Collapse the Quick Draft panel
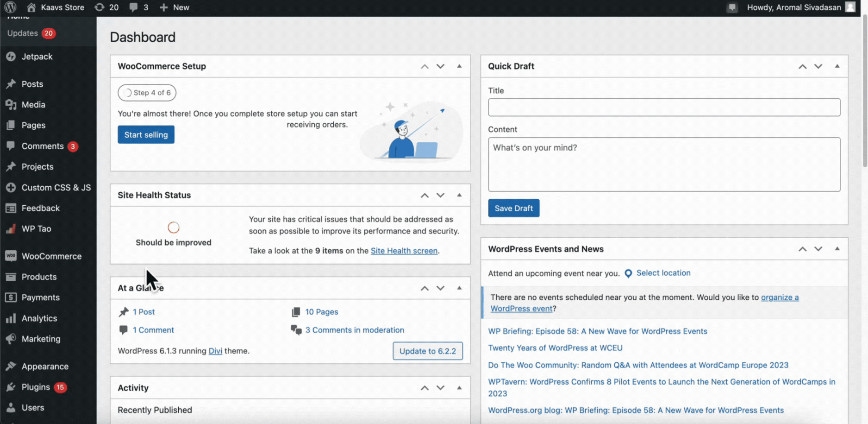The width and height of the screenshot is (868, 424). (x=837, y=66)
